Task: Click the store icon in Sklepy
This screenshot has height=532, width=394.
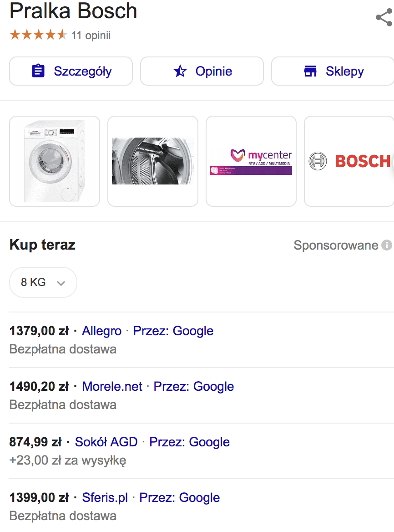Action: click(x=310, y=71)
